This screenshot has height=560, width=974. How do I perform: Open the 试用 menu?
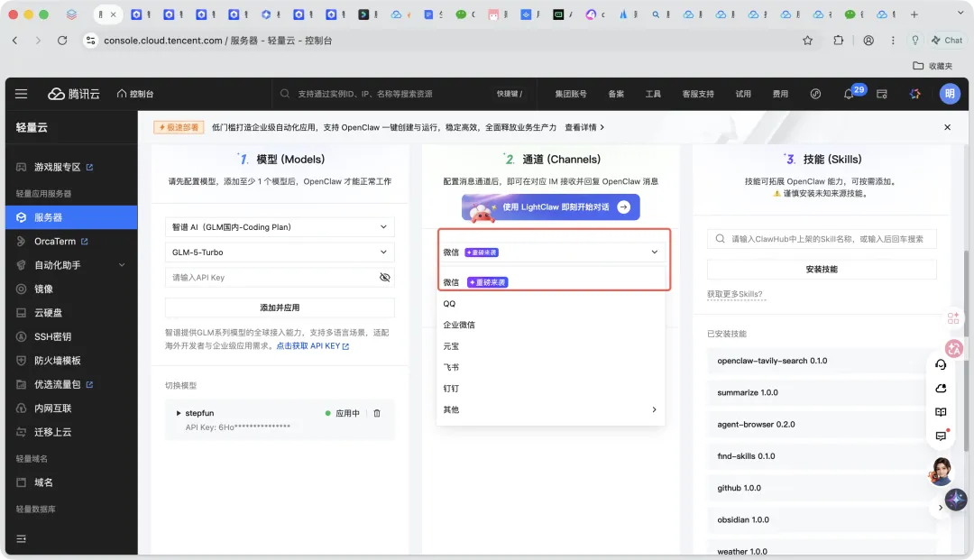click(x=743, y=94)
